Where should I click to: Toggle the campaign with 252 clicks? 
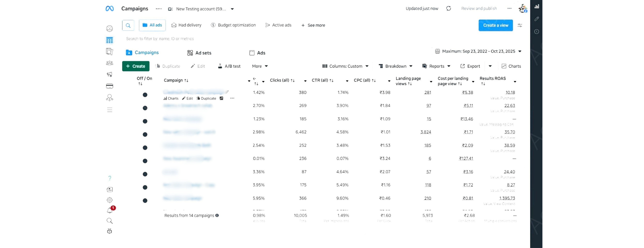(145, 148)
